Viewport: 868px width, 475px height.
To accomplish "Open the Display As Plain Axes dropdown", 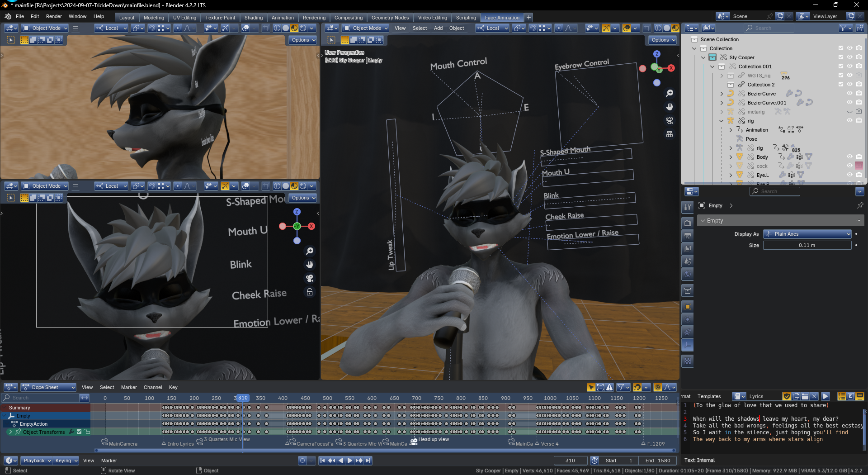I will pyautogui.click(x=807, y=234).
